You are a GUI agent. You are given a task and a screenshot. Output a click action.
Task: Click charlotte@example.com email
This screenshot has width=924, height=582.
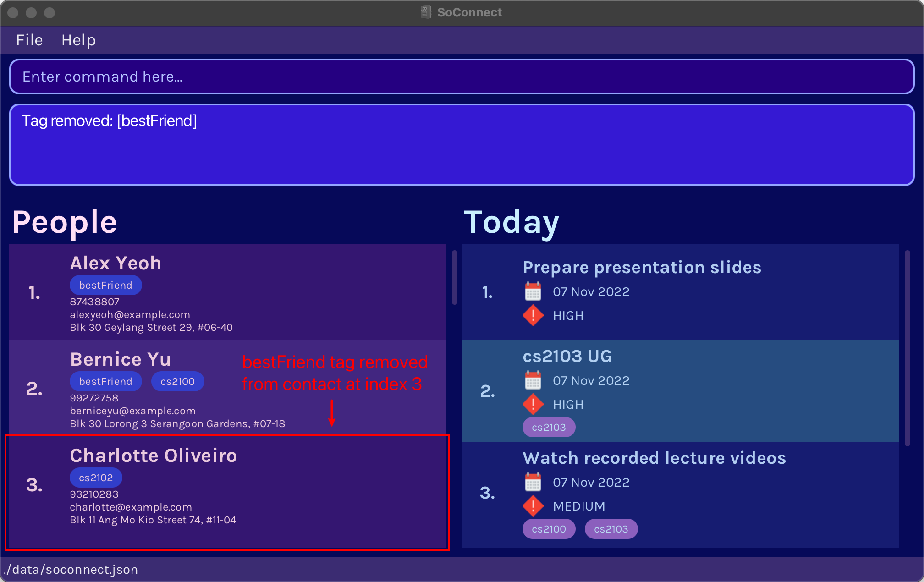click(131, 507)
